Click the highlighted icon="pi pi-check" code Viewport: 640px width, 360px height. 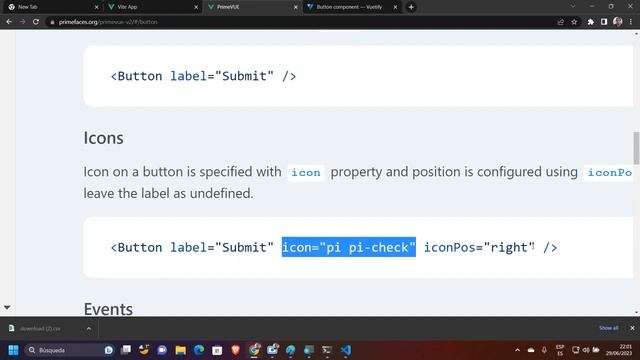pos(349,247)
